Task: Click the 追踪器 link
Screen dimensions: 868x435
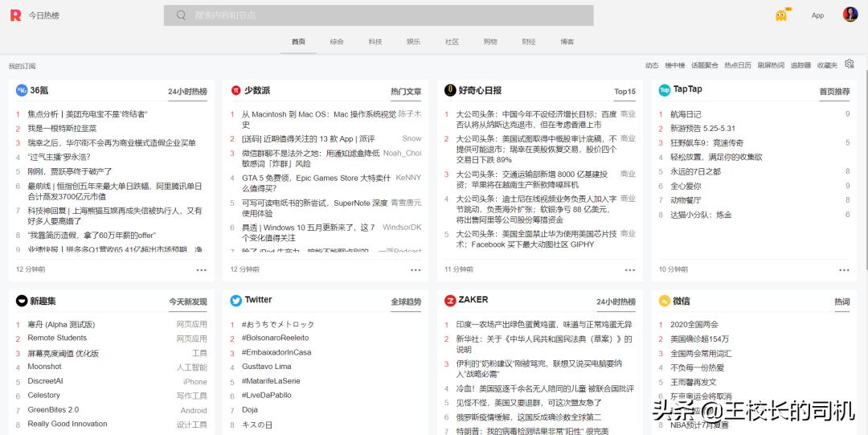Action: (800, 65)
